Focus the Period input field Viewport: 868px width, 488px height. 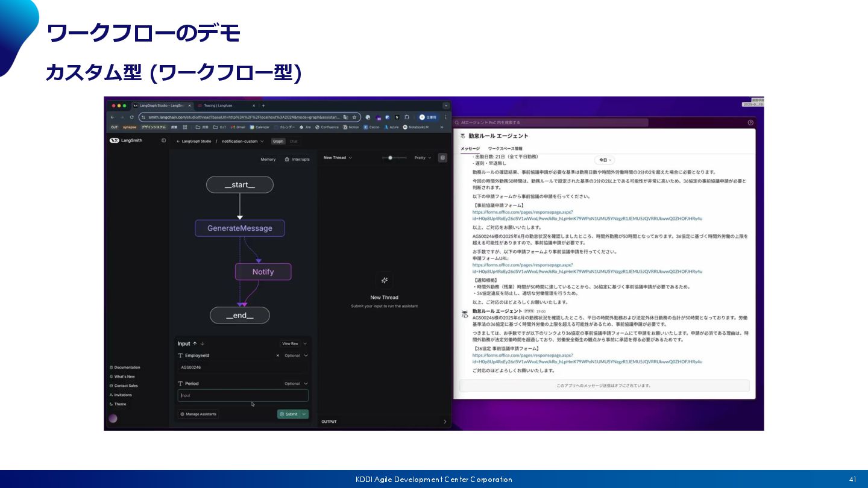(x=243, y=395)
